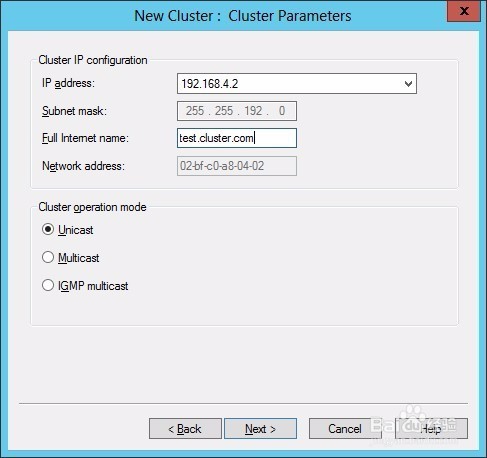Select the Multicast operation mode
Image resolution: width=487 pixels, height=458 pixels.
pyautogui.click(x=48, y=257)
